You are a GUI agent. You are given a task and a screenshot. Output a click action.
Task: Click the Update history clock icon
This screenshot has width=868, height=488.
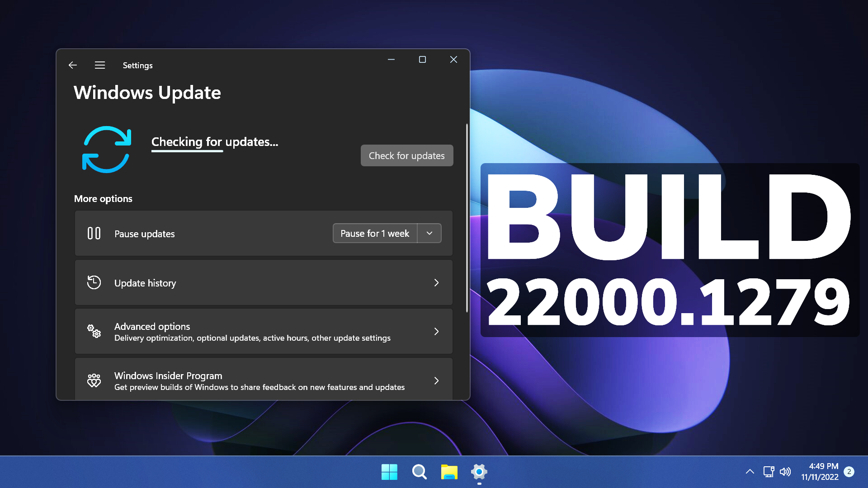[x=94, y=282]
